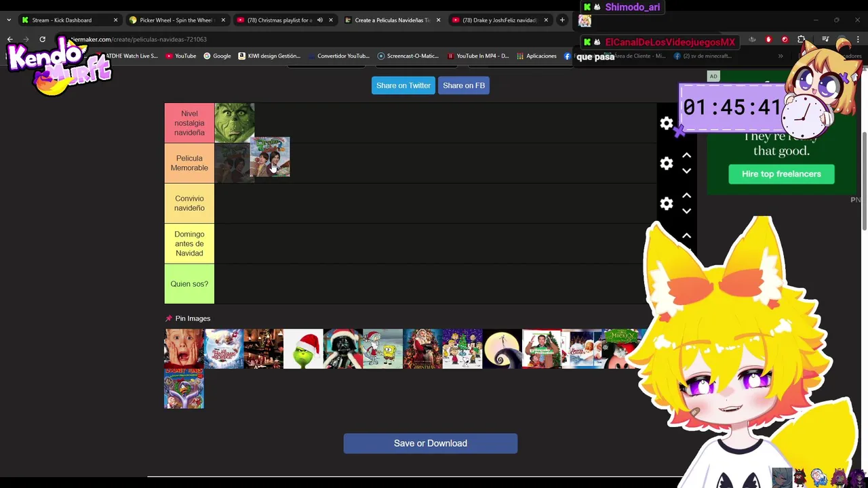Viewport: 868px width, 488px height.
Task: Pick the candlelit dinner scene thumbnail
Action: (x=263, y=349)
